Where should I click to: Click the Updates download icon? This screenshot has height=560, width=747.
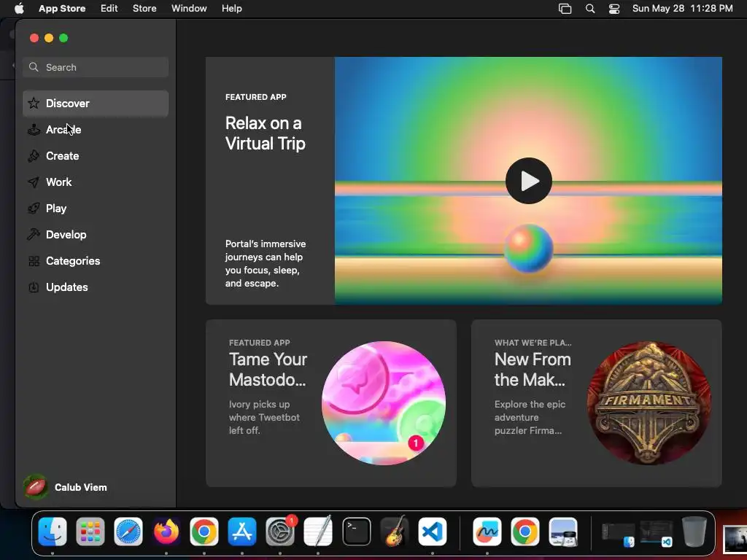click(34, 287)
